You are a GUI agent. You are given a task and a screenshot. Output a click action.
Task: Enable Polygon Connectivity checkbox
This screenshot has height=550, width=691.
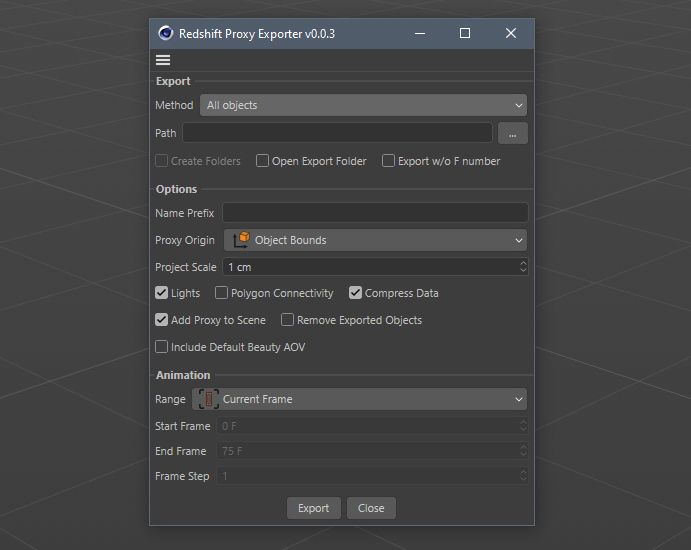[x=221, y=293]
